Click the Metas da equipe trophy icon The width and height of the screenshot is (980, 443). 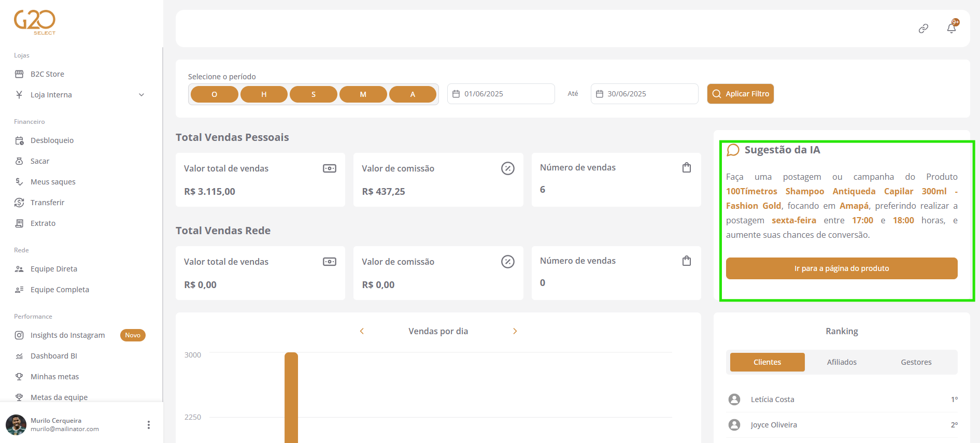(19, 397)
